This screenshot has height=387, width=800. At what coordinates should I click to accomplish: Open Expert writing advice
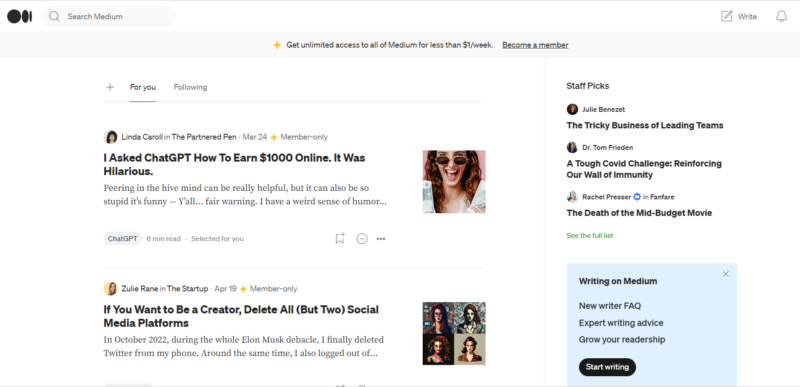(621, 323)
